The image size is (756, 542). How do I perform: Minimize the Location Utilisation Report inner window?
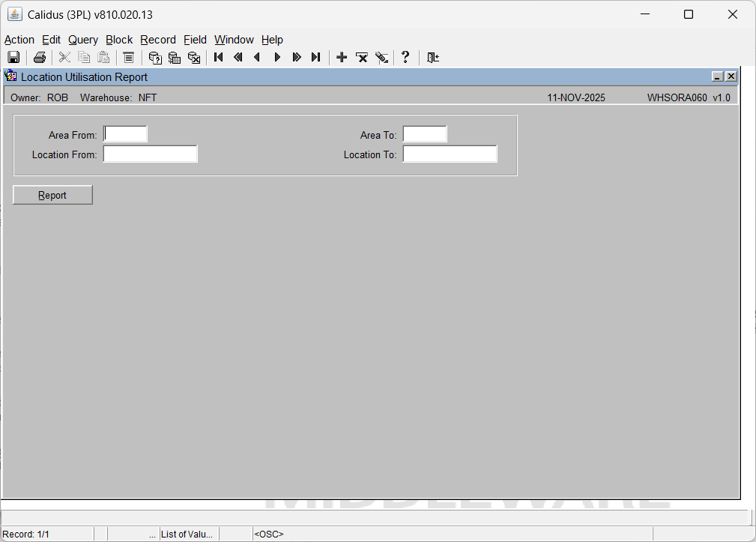point(717,76)
